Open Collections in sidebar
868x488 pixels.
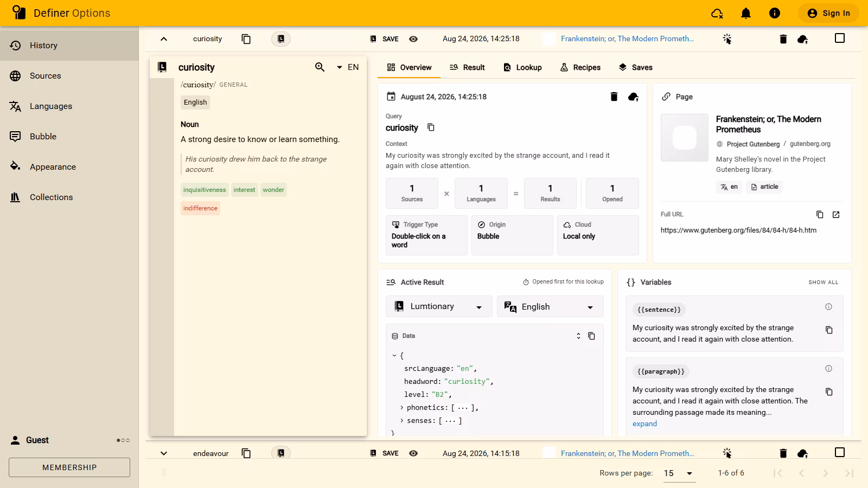[x=69, y=197]
